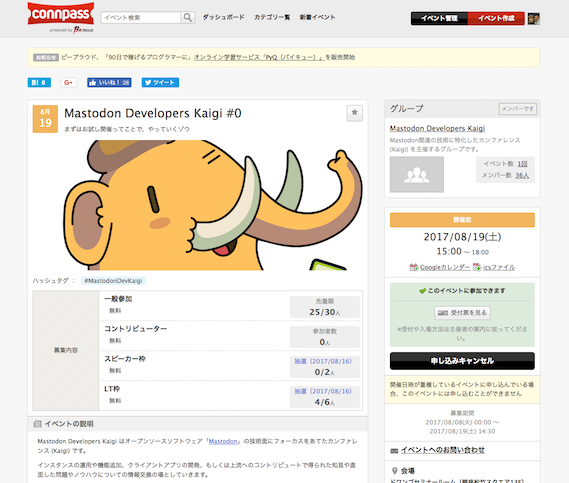Viewport: 569px width, 483px height.
Task: Click the August 19 date badge
Action: (x=45, y=119)
